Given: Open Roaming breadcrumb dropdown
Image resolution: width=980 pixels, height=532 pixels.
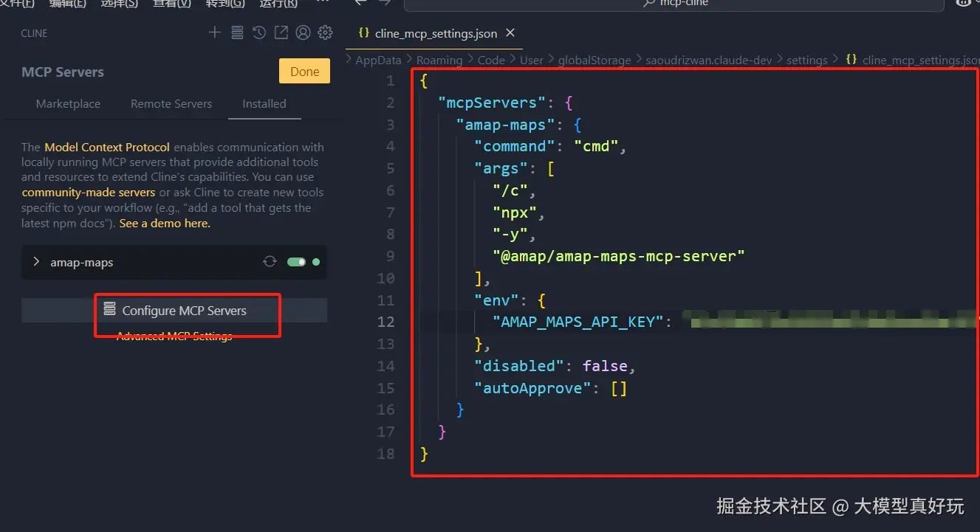Looking at the screenshot, I should pos(439,60).
